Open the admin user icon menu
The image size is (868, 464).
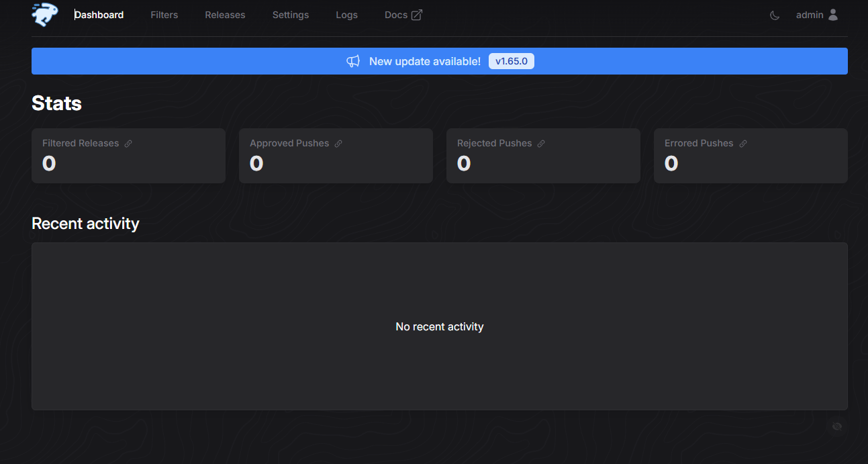tap(833, 14)
